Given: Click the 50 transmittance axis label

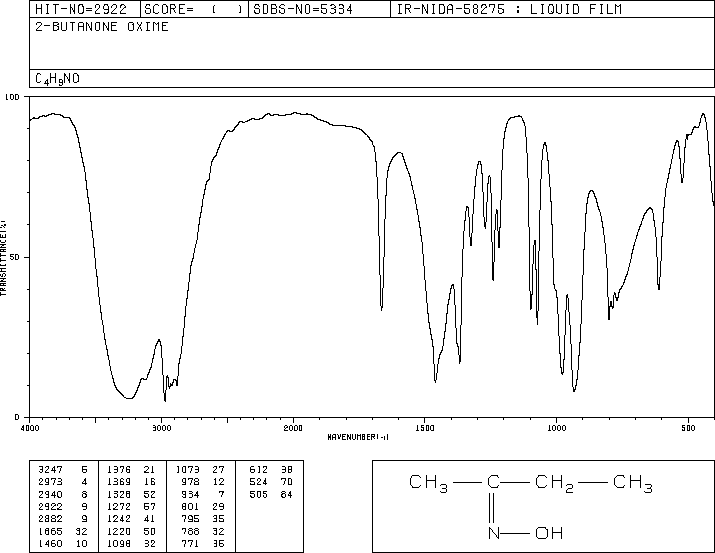Looking at the screenshot, I should point(15,258).
